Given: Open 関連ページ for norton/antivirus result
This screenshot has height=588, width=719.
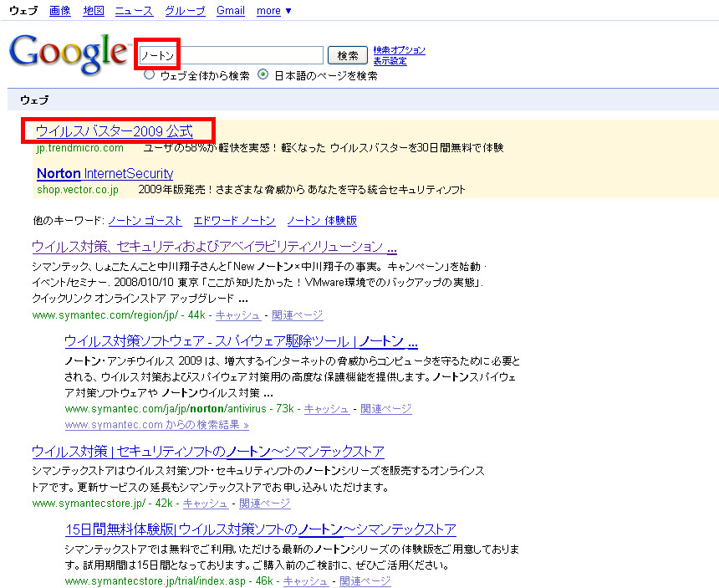Looking at the screenshot, I should point(386,409).
